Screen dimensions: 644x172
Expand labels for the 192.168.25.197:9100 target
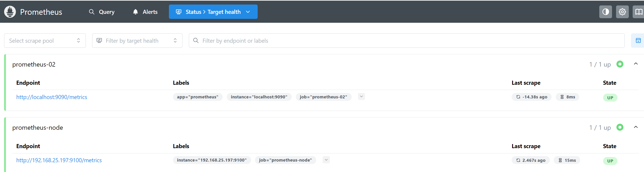326,160
